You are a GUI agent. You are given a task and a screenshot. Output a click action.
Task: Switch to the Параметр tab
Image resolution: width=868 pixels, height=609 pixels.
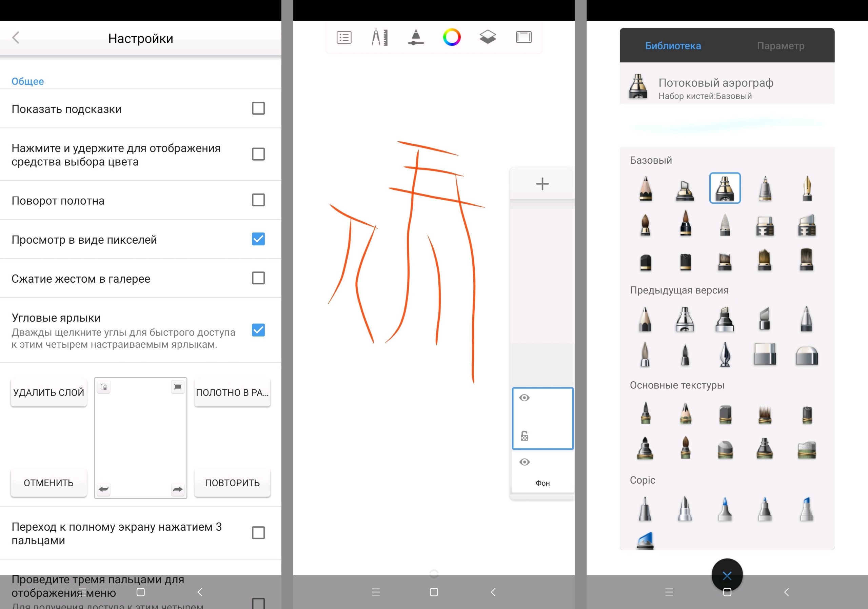tap(781, 46)
